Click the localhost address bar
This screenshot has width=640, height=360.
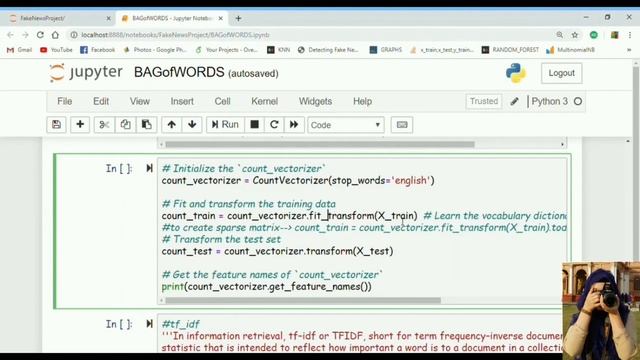[x=310, y=35]
